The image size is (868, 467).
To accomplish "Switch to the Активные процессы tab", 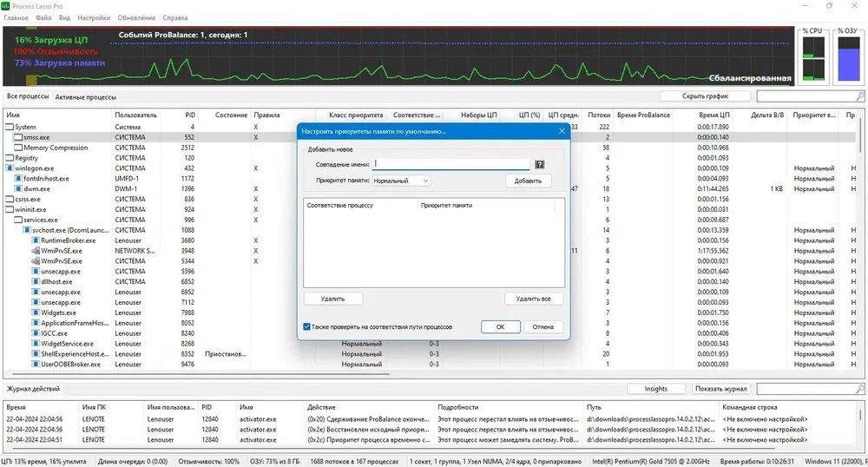I will tap(85, 97).
